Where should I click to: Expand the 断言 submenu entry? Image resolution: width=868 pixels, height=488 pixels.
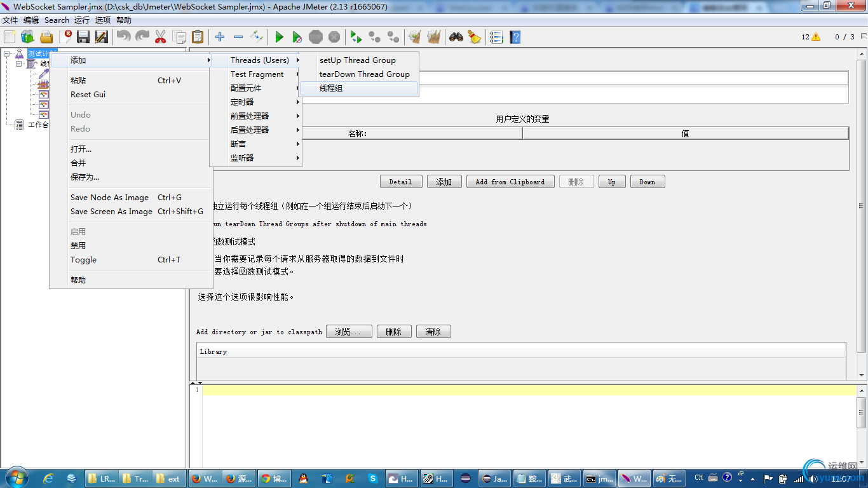(255, 144)
